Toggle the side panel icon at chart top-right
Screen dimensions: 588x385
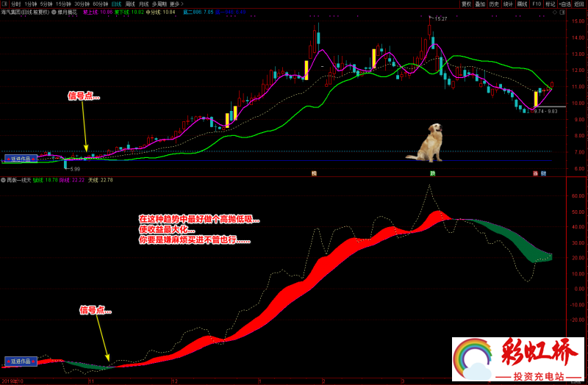[562, 12]
